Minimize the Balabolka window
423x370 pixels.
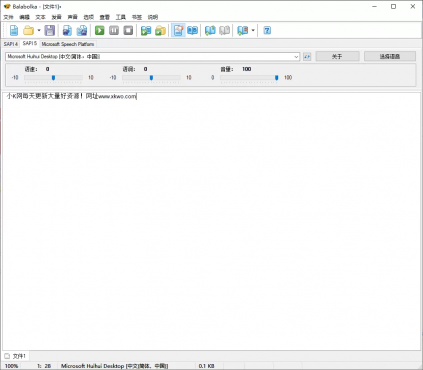tap(374, 6)
